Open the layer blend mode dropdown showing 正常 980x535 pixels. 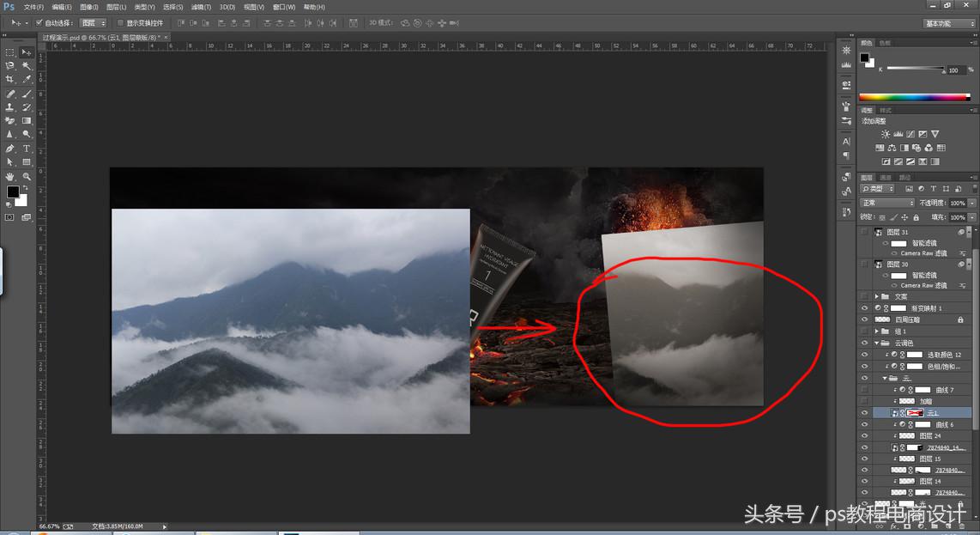click(886, 203)
